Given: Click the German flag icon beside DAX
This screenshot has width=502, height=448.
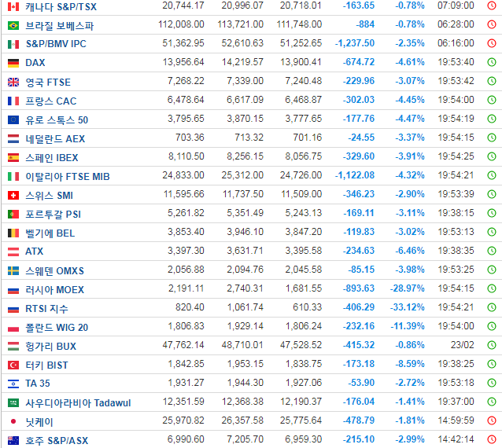Looking at the screenshot, I should pyautogui.click(x=13, y=63).
